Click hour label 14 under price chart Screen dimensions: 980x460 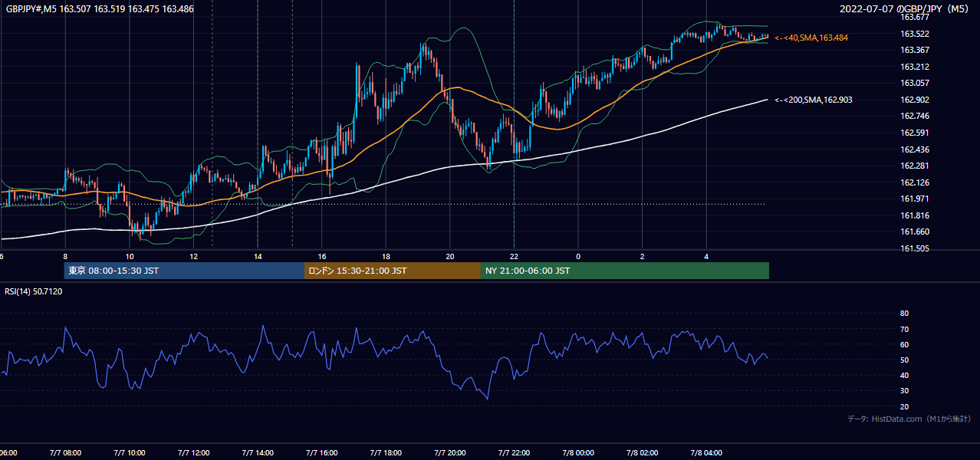(258, 257)
